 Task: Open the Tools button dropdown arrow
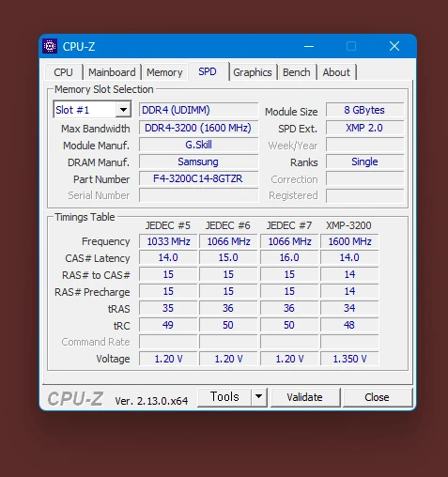258,397
